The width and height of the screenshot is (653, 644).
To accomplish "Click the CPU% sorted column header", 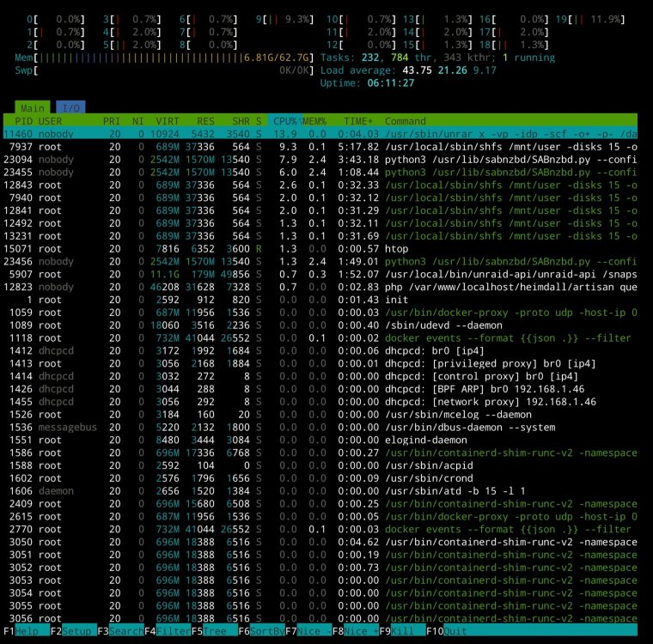I will (x=285, y=121).
